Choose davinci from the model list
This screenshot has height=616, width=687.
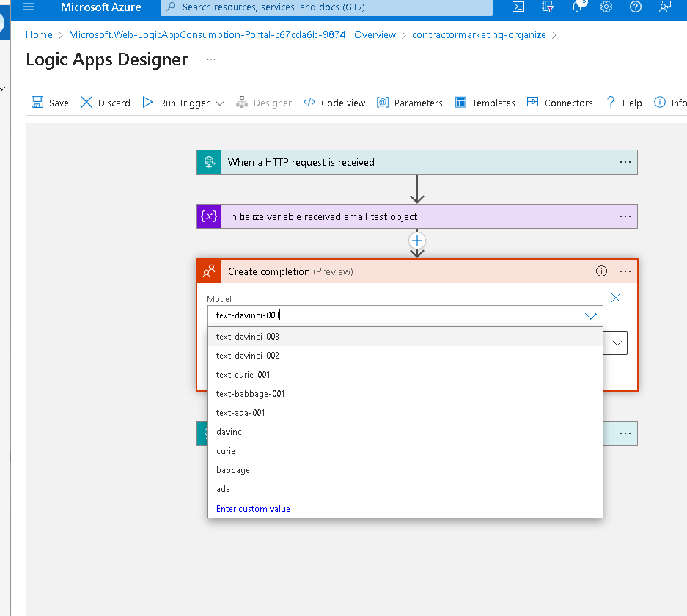[x=405, y=432]
